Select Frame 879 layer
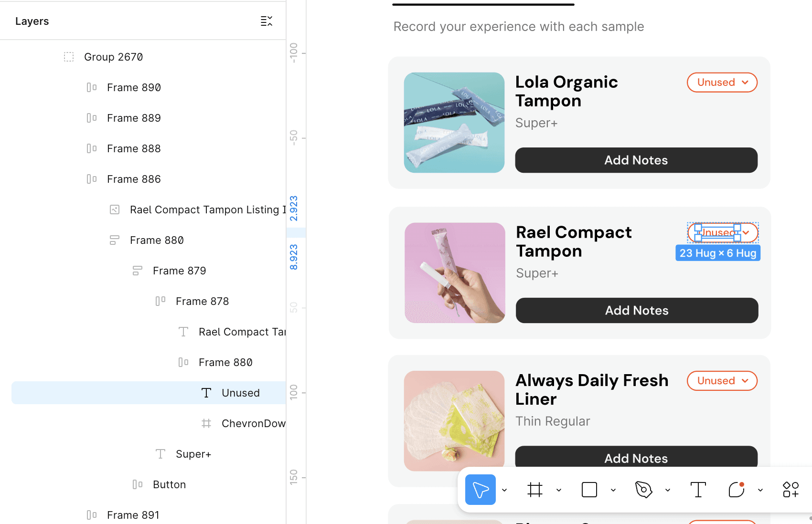This screenshot has width=812, height=524. [x=180, y=271]
